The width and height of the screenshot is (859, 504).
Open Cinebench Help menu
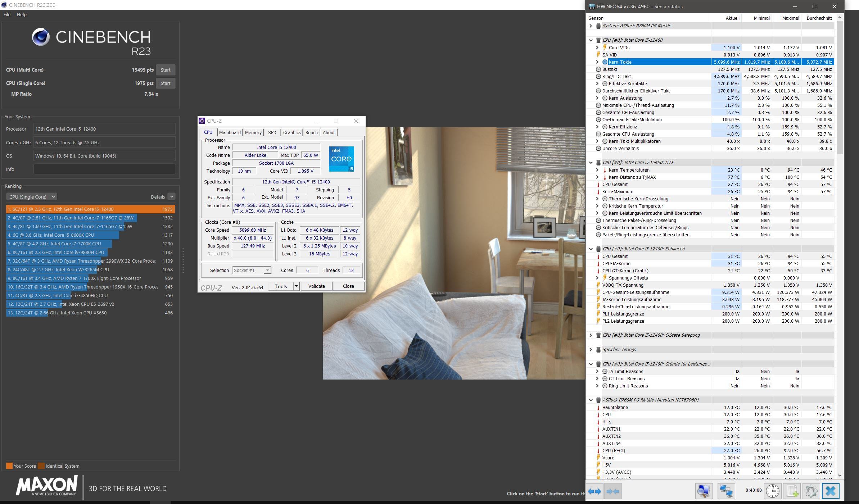point(22,14)
